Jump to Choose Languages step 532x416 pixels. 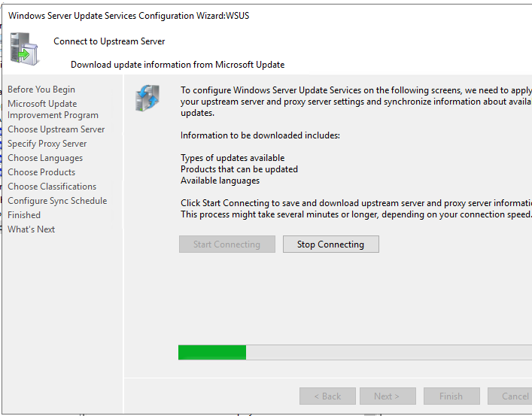[45, 158]
